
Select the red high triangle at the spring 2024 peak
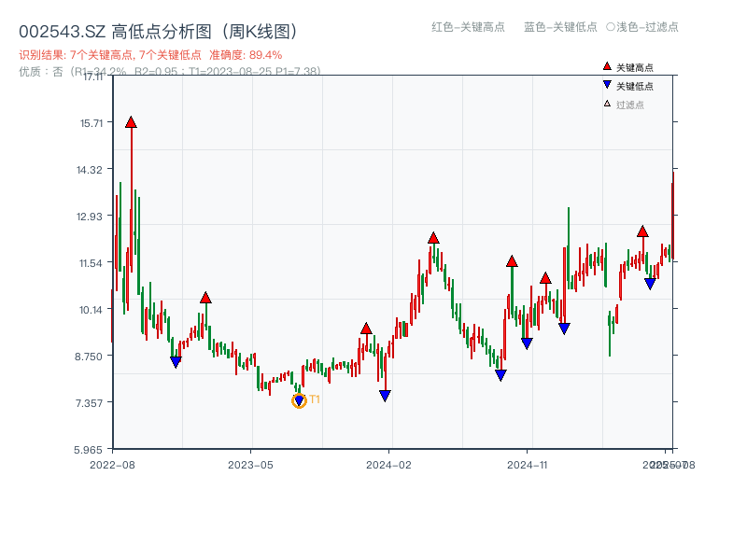(x=433, y=238)
